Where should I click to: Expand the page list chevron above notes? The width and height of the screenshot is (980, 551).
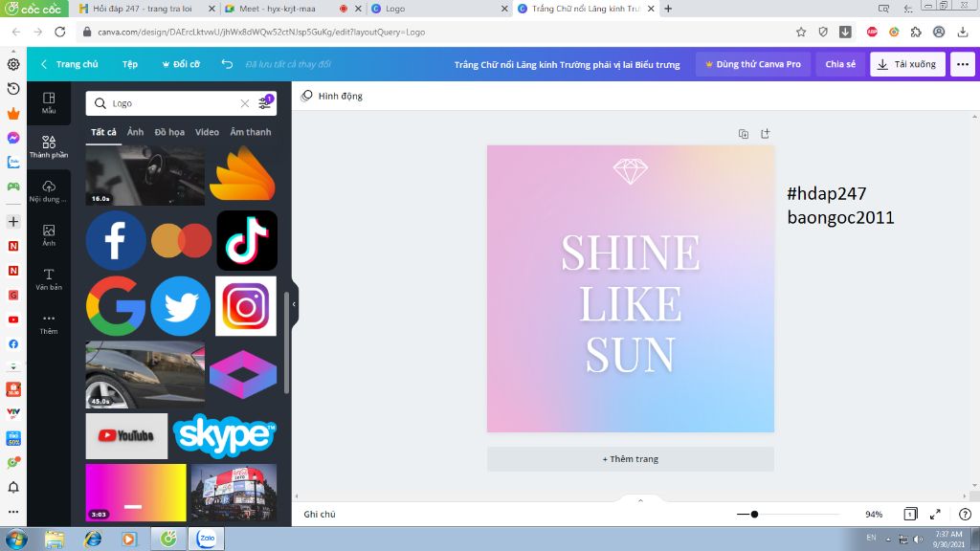tap(640, 499)
